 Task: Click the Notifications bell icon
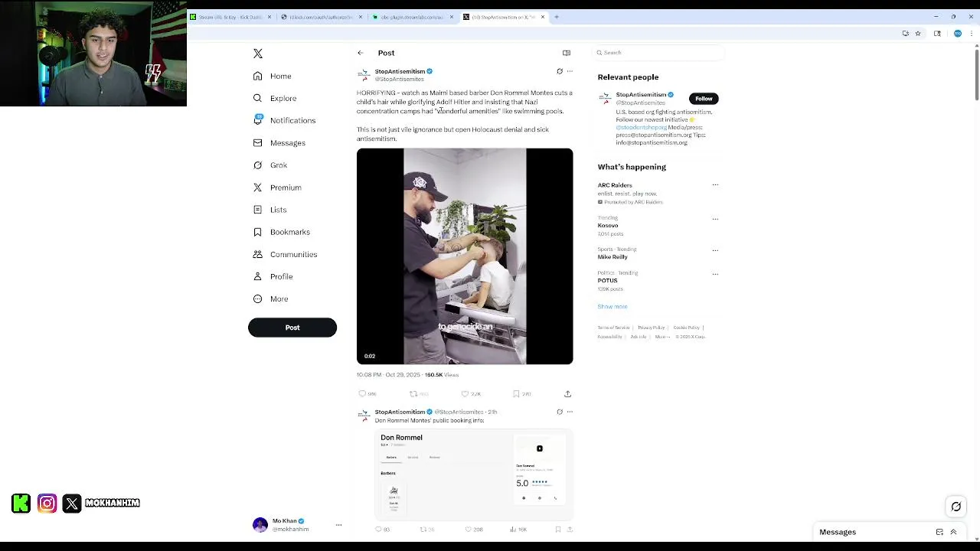click(258, 120)
